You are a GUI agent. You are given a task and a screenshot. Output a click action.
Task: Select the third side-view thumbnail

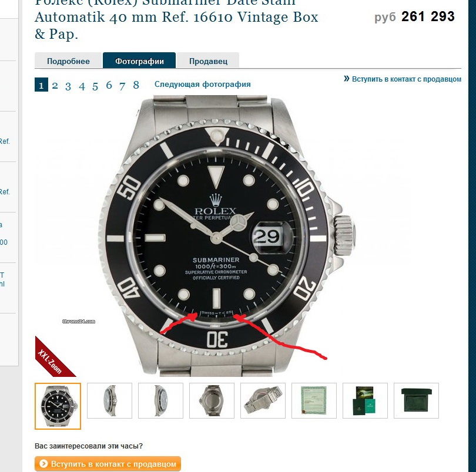160,400
